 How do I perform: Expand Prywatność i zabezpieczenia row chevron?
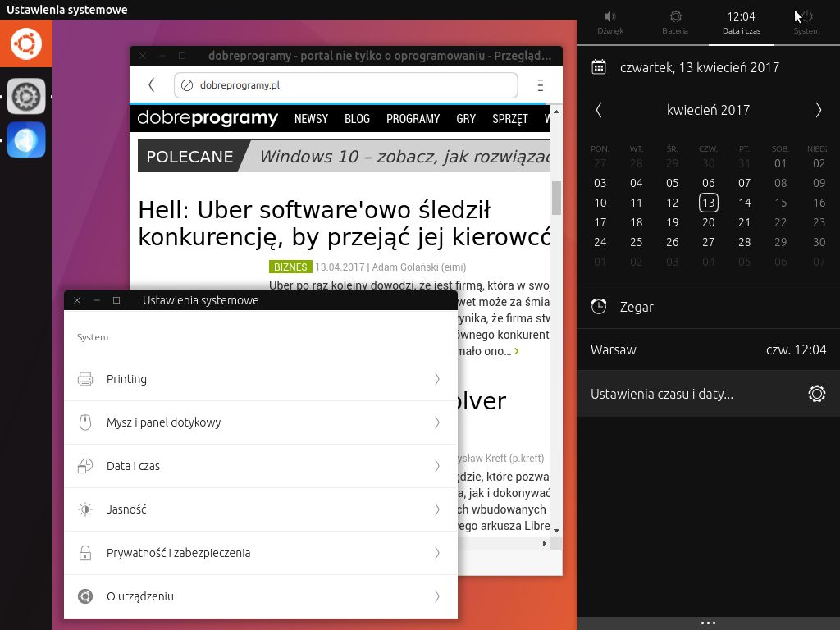(x=437, y=552)
